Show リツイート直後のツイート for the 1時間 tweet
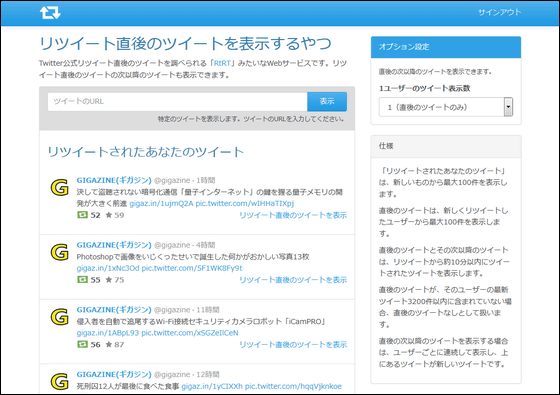 [x=293, y=215]
